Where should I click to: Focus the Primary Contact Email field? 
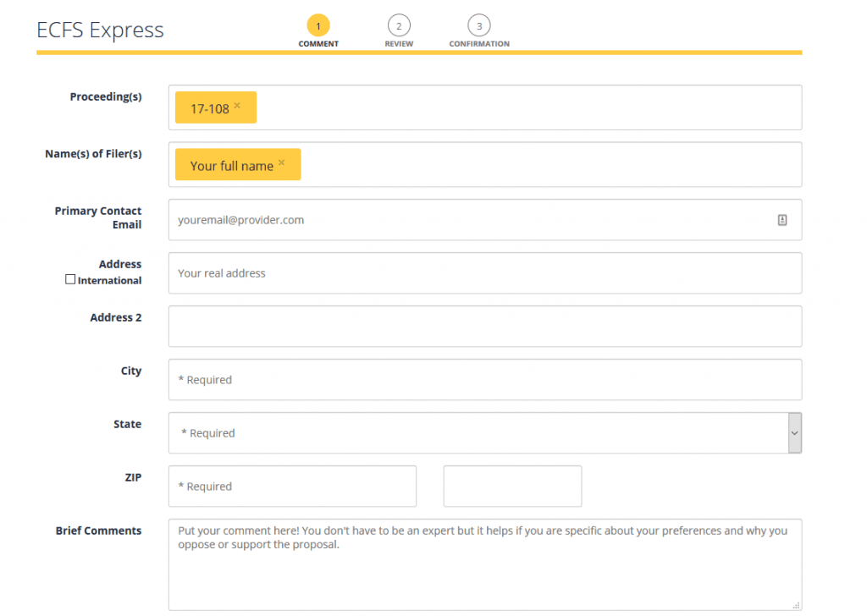(x=470, y=220)
